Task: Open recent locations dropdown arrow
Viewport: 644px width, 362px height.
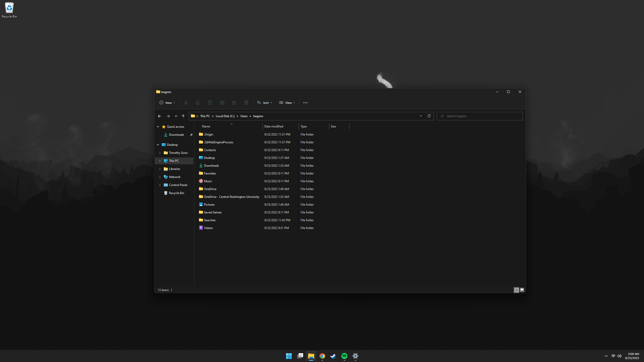Action: click(x=176, y=116)
